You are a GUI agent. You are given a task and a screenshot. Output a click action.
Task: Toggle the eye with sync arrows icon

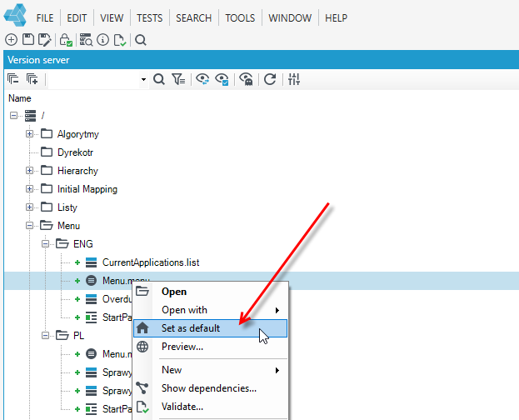[202, 79]
